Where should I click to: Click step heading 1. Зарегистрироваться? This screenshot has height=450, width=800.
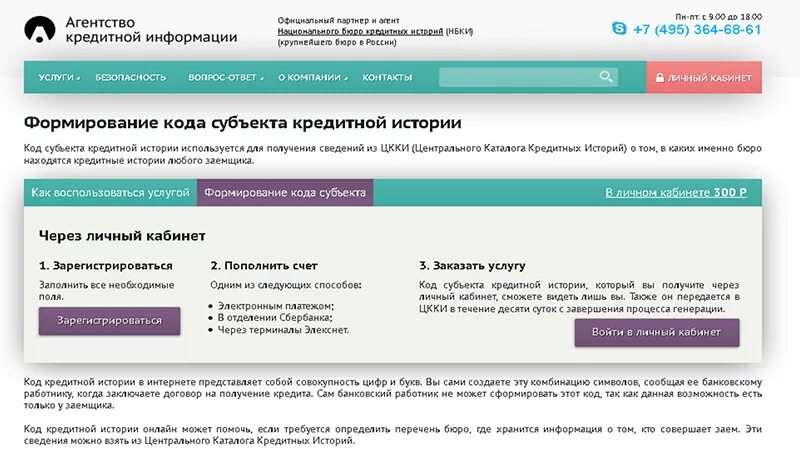(x=106, y=266)
